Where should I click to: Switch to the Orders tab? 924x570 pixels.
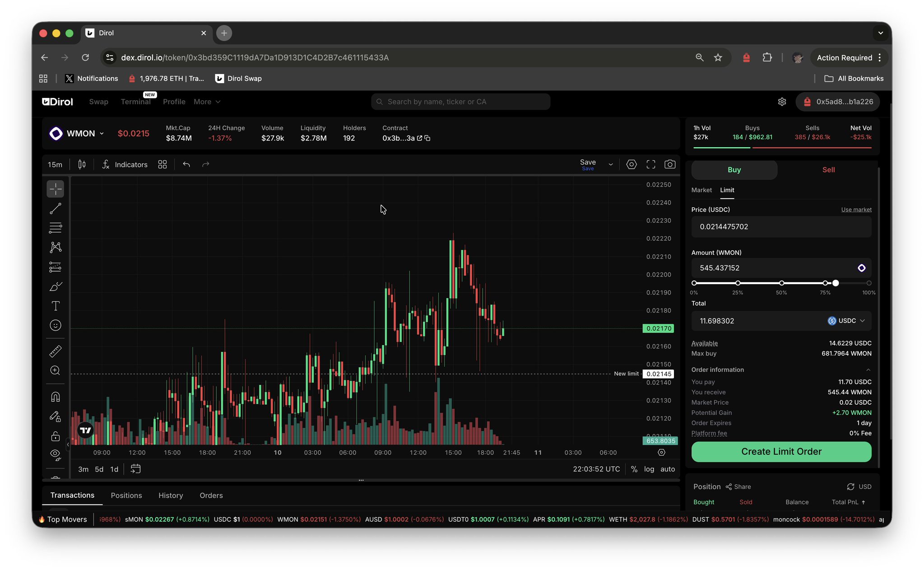(211, 495)
